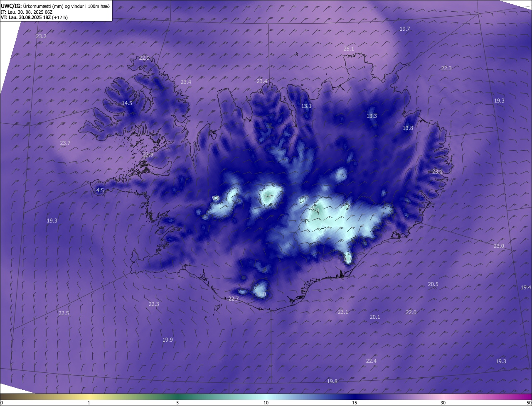
Task: Click the VT valid time line
Action: click(x=34, y=17)
